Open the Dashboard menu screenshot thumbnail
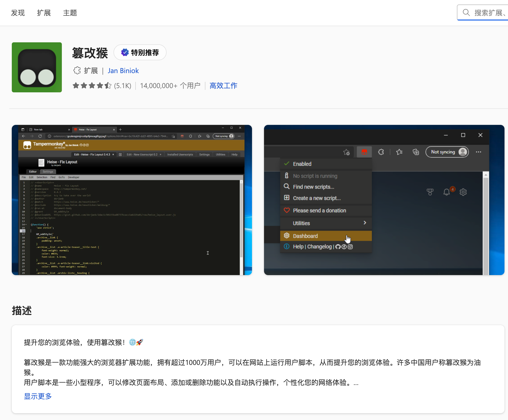This screenshot has height=420, width=508. (384, 200)
